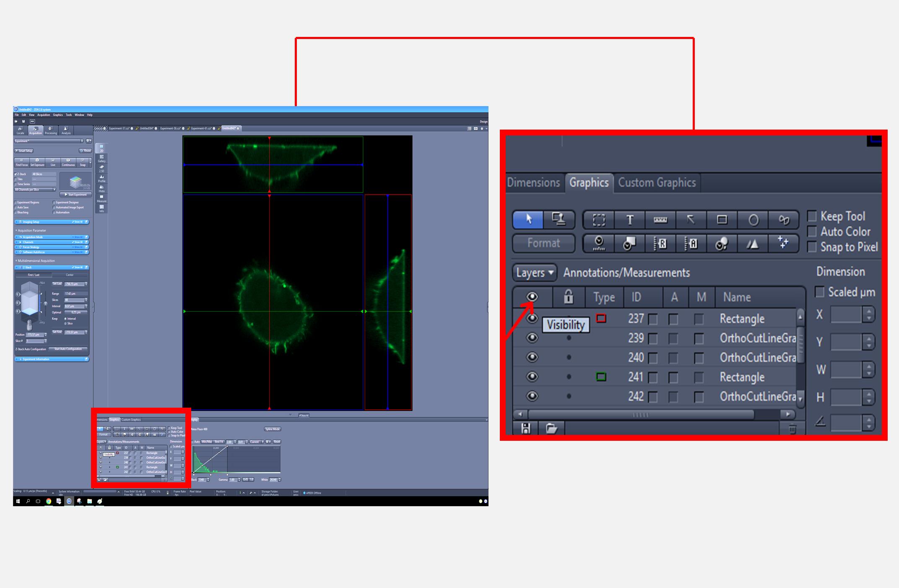Start Continuous acquisition
Screen dimensions: 899x588
68,162
